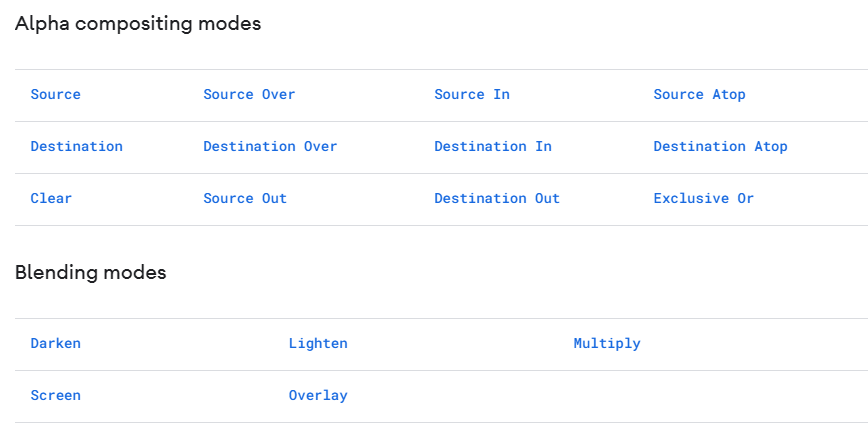Open the Destination link

point(76,147)
